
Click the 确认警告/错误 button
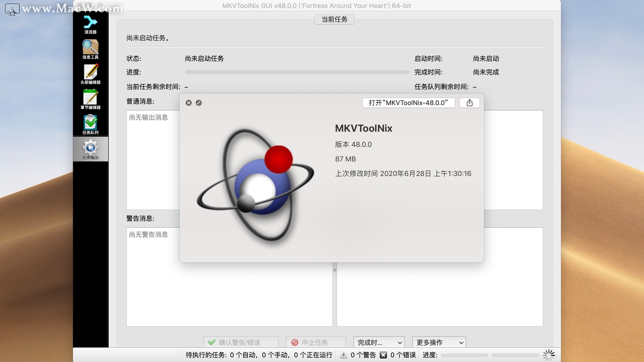click(x=241, y=342)
